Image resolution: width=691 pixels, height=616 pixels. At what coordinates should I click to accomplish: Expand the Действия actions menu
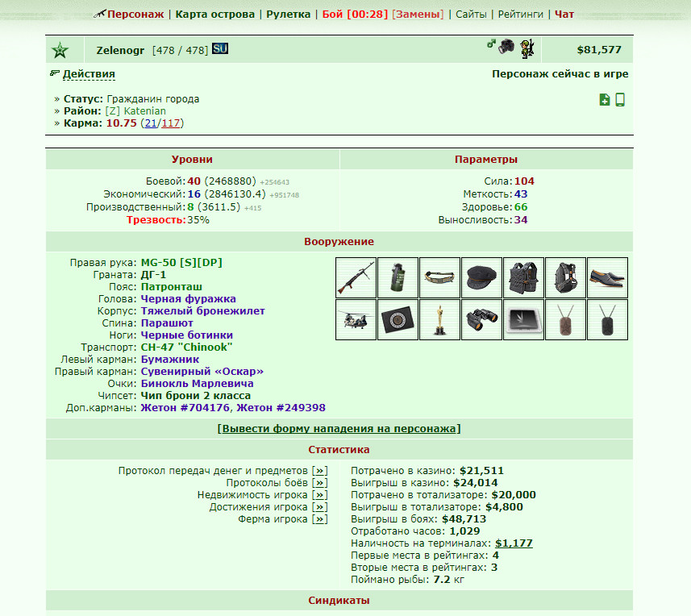coord(89,74)
